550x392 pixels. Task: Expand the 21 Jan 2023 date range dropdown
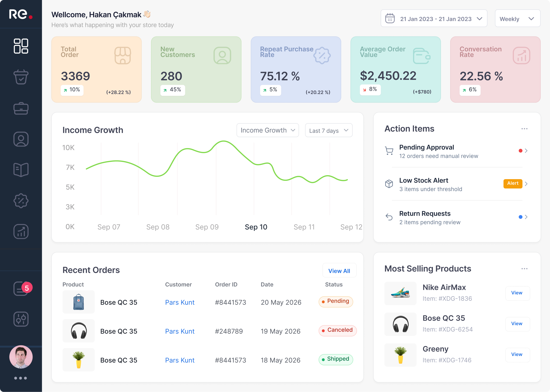coord(434,18)
